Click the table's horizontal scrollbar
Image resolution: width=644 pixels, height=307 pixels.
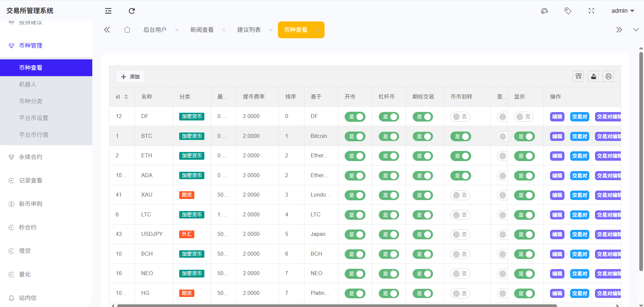336,305
